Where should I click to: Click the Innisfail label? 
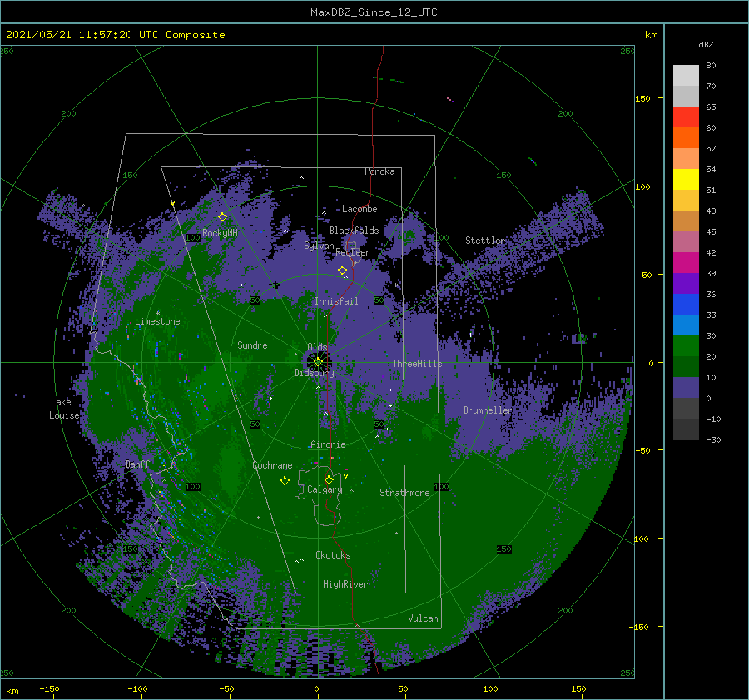(336, 301)
